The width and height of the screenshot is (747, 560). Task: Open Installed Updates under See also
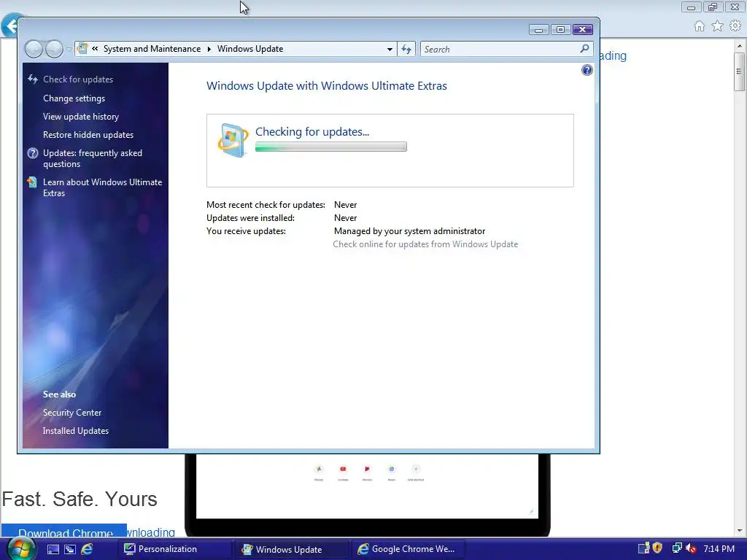tap(76, 431)
